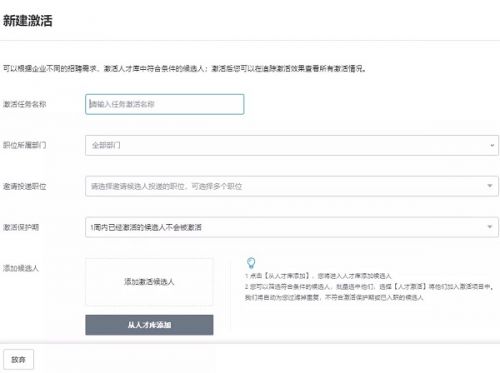Click the 激活任务名称 input field

(165, 104)
